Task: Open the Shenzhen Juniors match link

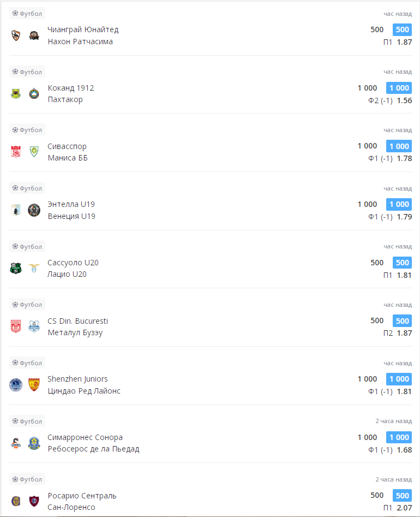Action: [x=77, y=379]
